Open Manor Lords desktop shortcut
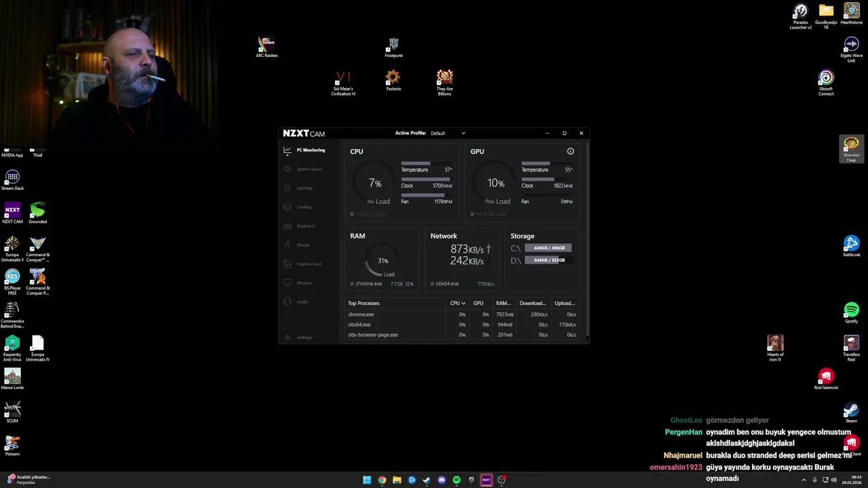Screen dimensions: 868x488 12,379
